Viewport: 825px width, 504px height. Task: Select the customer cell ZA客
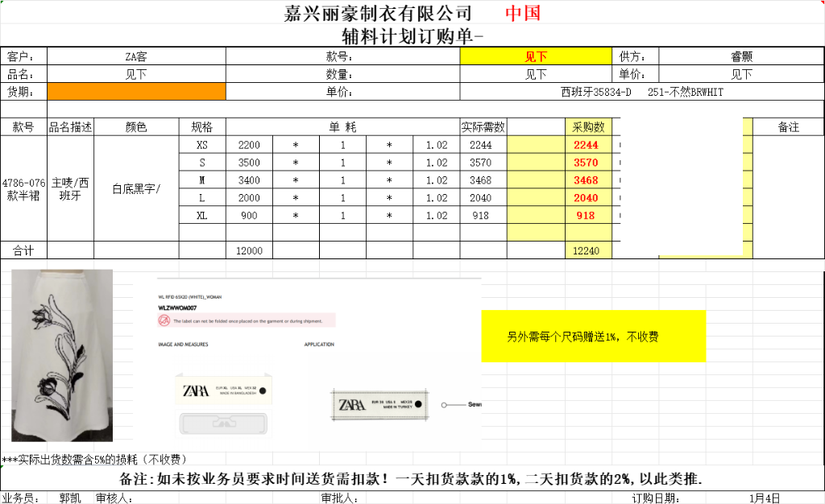coord(136,57)
